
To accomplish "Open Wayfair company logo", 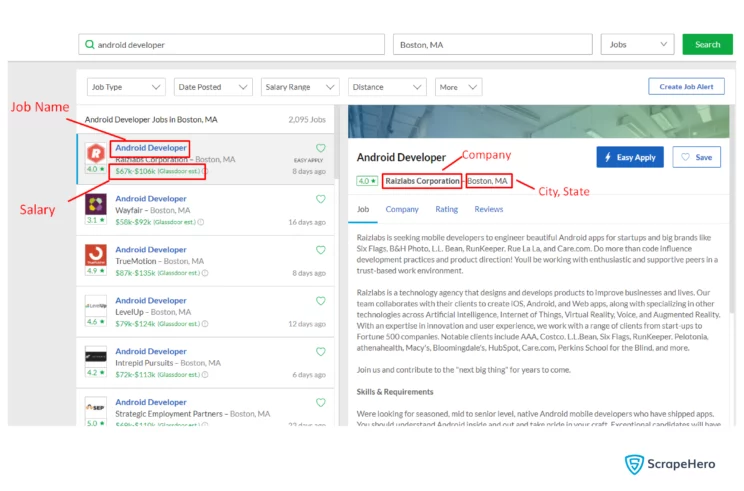I will 96,204.
